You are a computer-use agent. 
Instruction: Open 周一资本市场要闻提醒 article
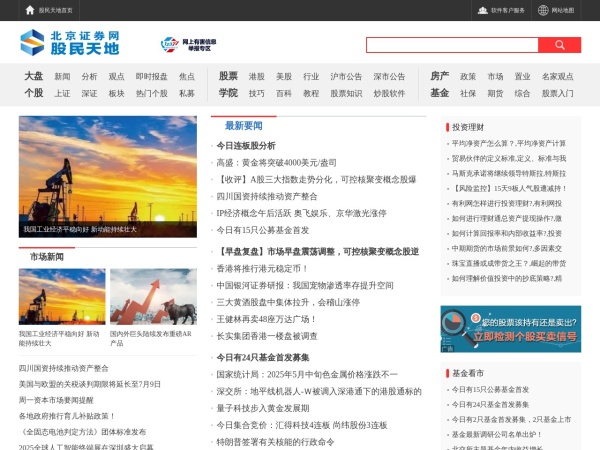coord(56,400)
